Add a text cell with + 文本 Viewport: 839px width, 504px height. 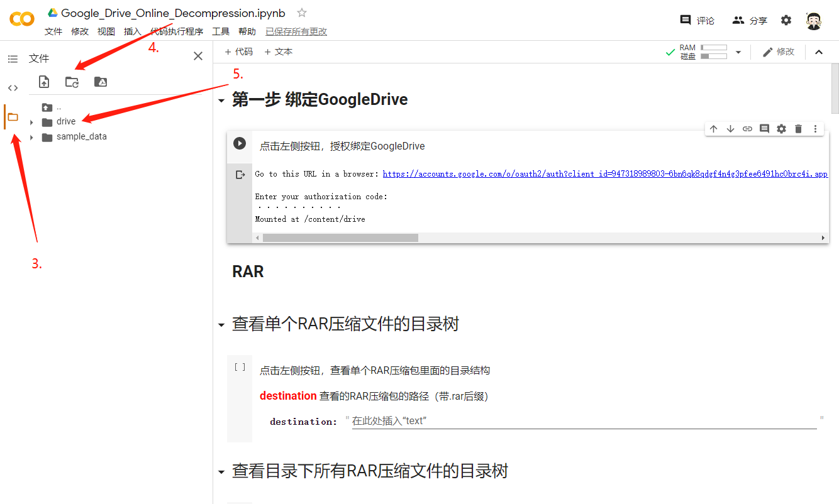pos(278,52)
